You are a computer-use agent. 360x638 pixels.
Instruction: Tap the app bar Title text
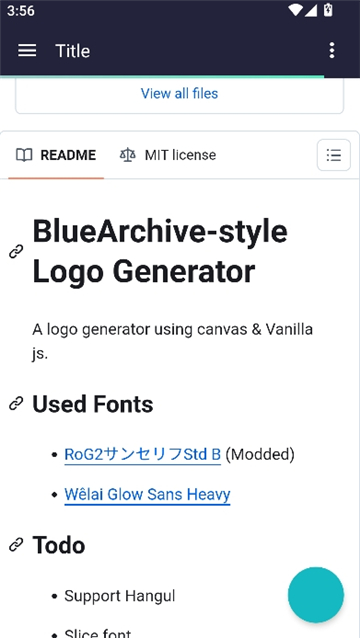(x=72, y=51)
